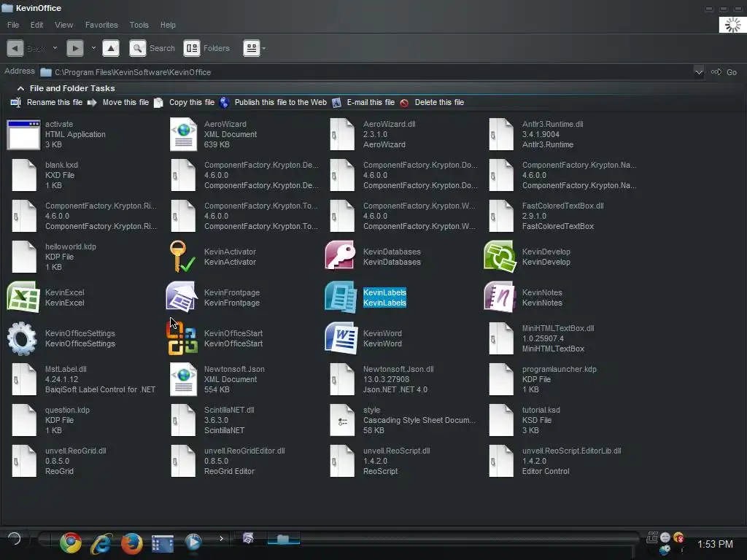Select MiniHTMLTextBox.dll file name
The image size is (747, 560).
(558, 328)
